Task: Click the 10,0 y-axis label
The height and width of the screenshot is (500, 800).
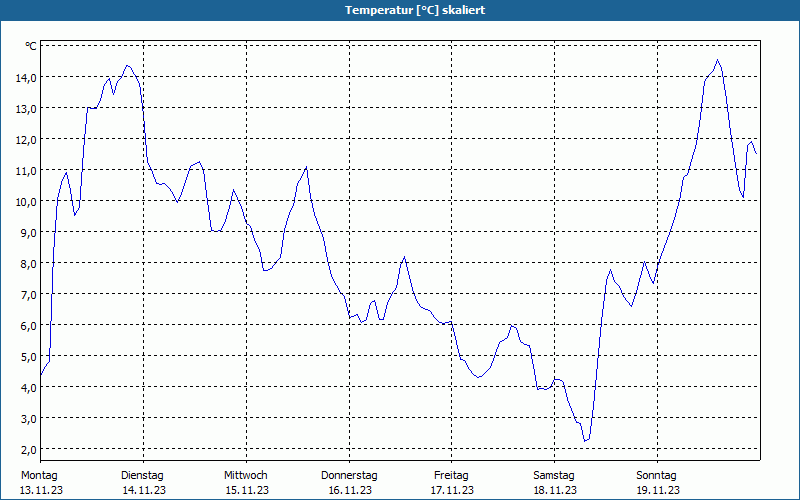Action: coord(26,202)
